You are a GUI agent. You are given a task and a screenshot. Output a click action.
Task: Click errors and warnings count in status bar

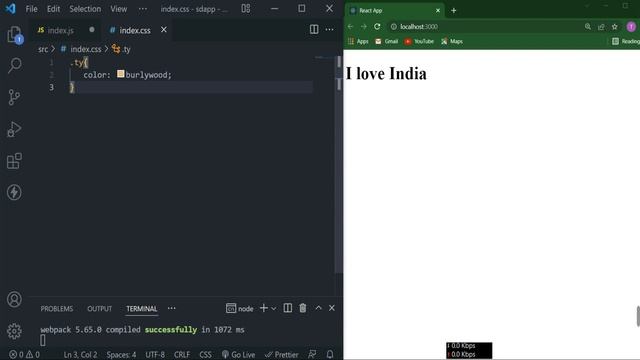tap(24, 354)
